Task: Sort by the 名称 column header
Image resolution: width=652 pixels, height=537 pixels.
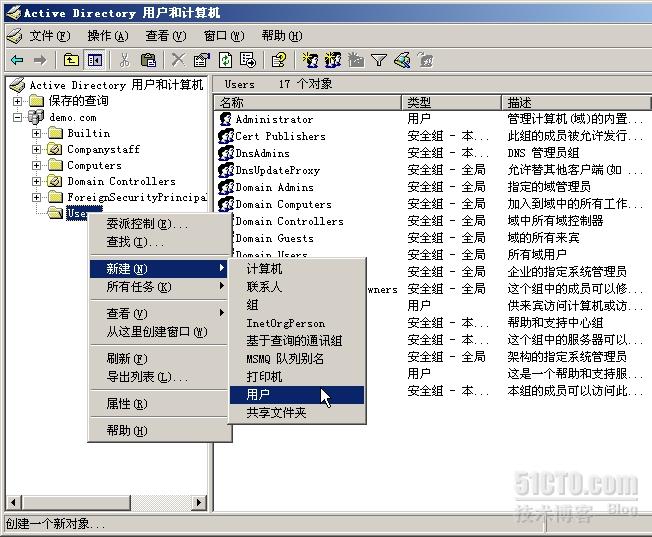Action: [x=308, y=102]
